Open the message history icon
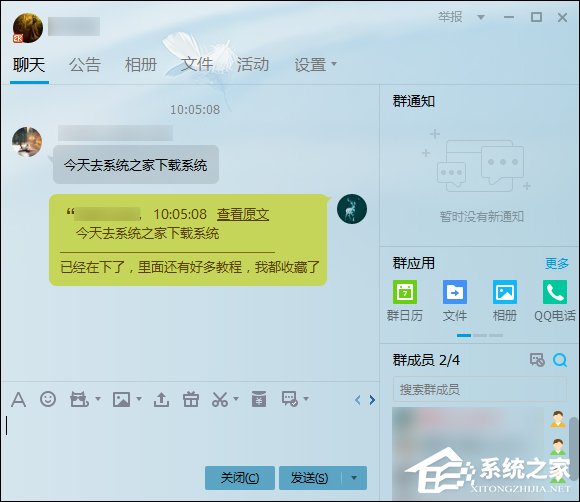 coord(290,399)
